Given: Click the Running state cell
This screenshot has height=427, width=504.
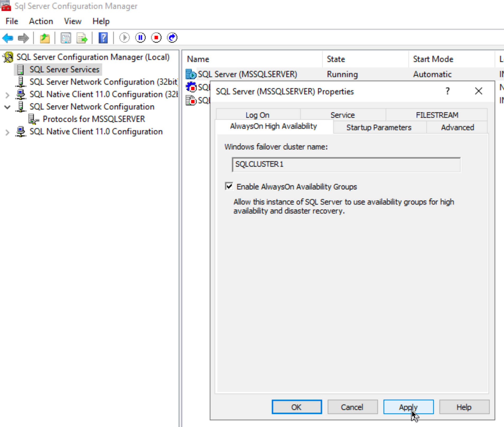Looking at the screenshot, I should click(x=342, y=74).
